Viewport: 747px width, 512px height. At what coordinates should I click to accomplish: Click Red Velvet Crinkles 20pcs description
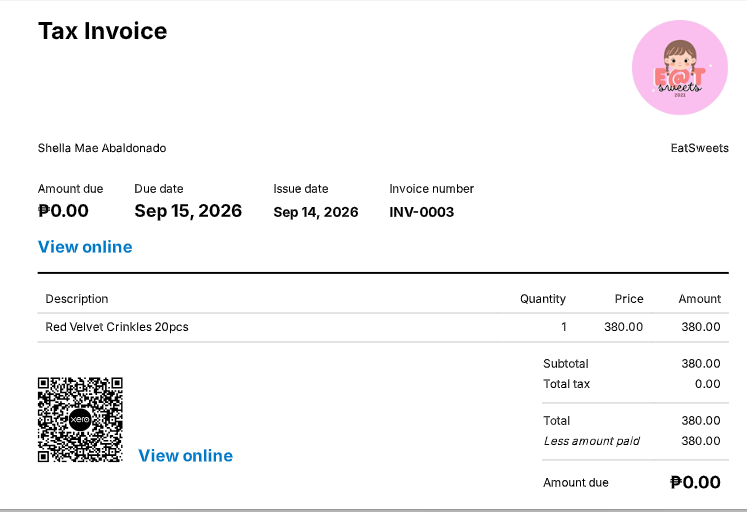tap(117, 327)
